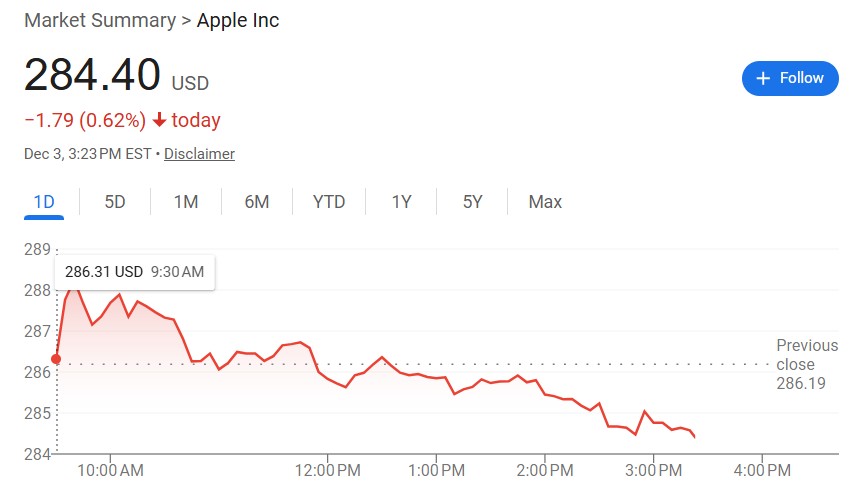864x495 pixels.
Task: Select the 1D time range tab
Action: [44, 202]
